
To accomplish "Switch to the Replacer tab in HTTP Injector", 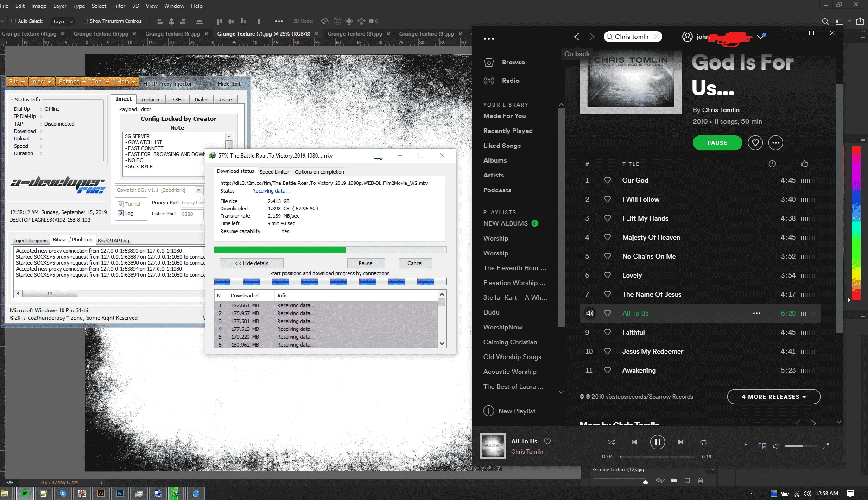I will (x=150, y=100).
